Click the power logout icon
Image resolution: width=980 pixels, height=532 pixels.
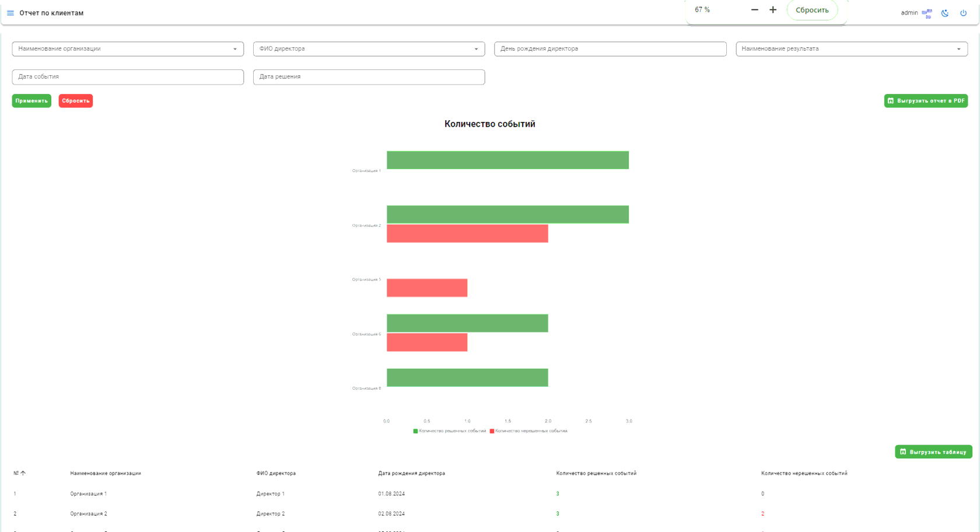click(963, 13)
